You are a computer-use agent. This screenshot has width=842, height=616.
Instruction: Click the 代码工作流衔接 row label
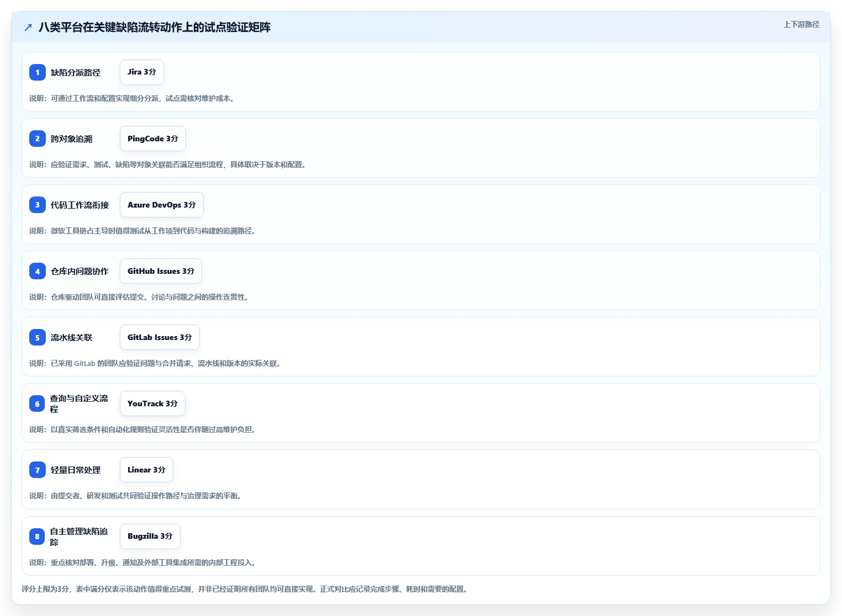click(80, 205)
